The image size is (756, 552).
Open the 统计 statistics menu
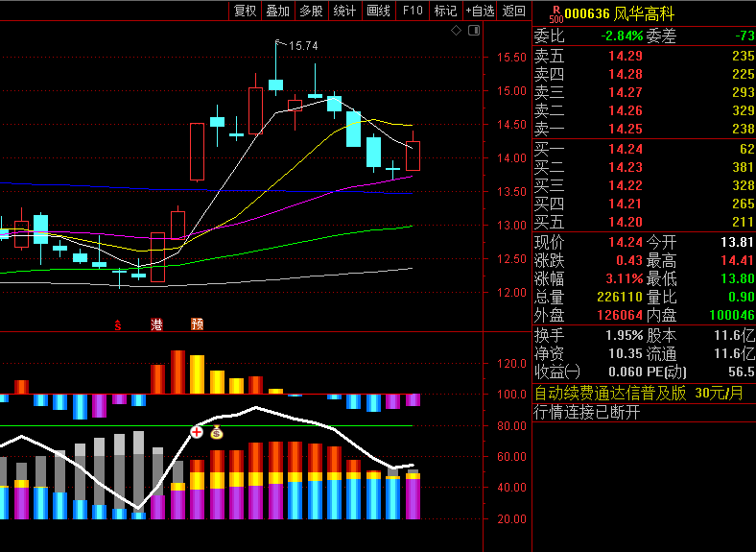[344, 11]
